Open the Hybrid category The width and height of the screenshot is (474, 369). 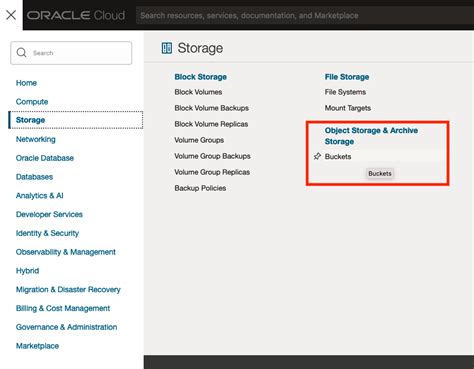coord(27,270)
